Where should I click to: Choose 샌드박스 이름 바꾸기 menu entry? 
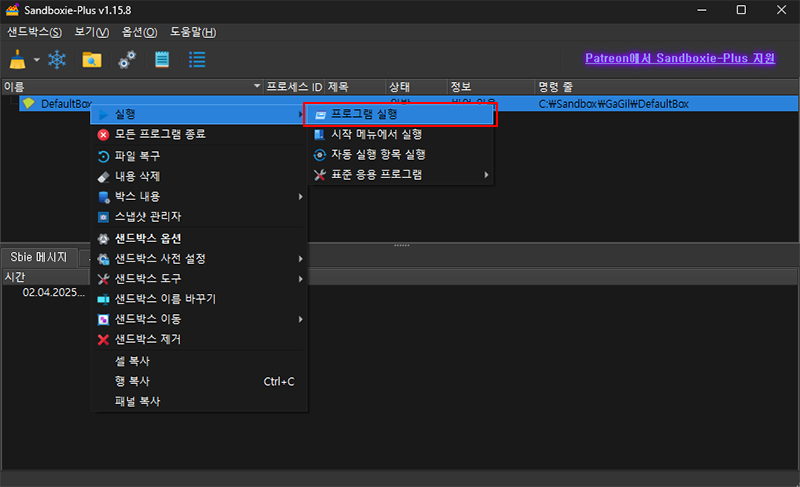[199, 299]
